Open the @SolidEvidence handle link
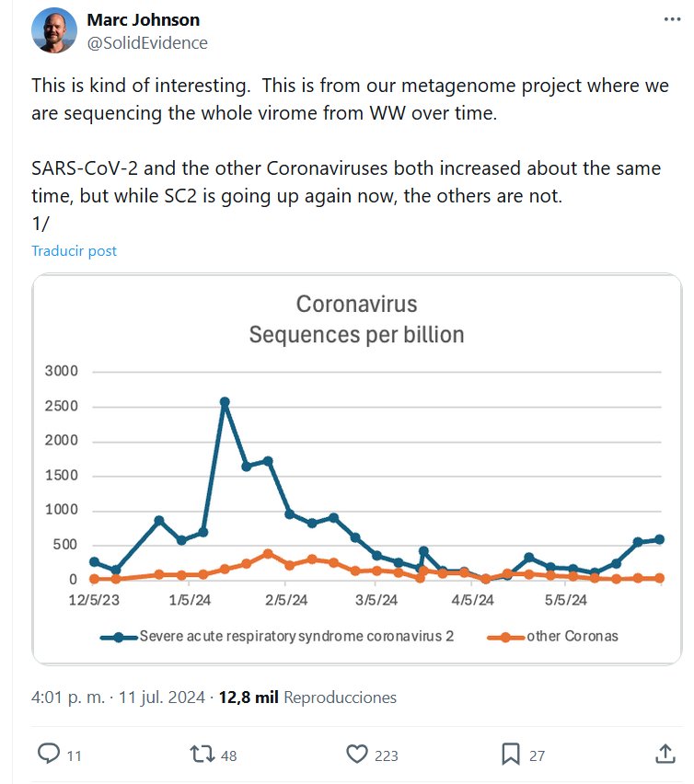694x784 pixels. [146, 42]
